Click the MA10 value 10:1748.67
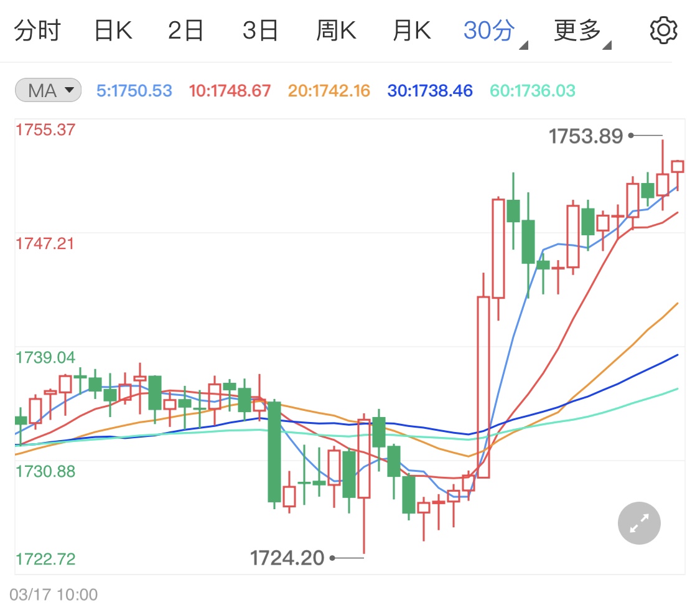Image resolution: width=700 pixels, height=615 pixels. (230, 91)
